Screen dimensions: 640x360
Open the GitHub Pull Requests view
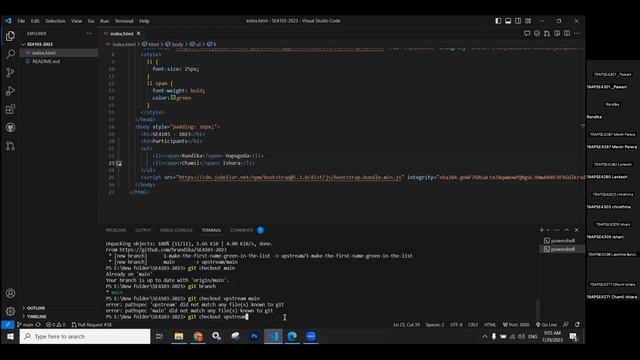tap(10, 146)
